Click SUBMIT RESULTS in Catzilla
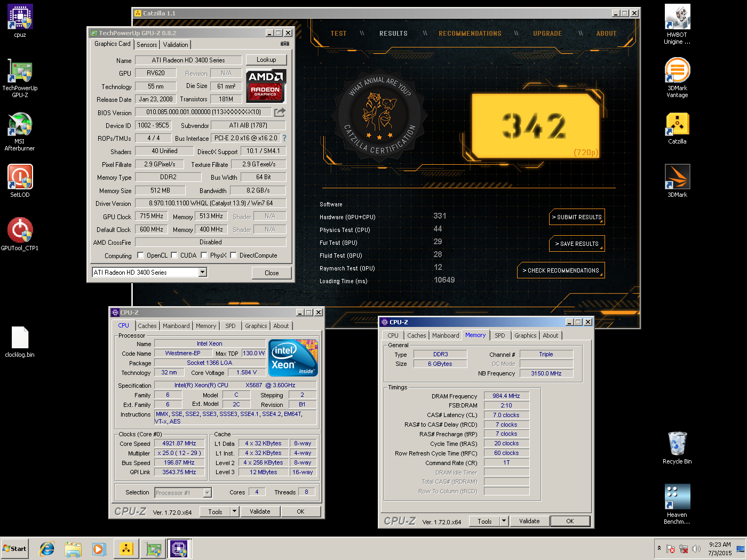 coord(577,217)
